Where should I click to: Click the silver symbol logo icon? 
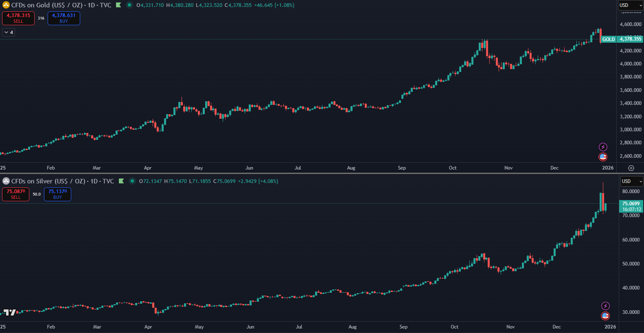pos(6,181)
